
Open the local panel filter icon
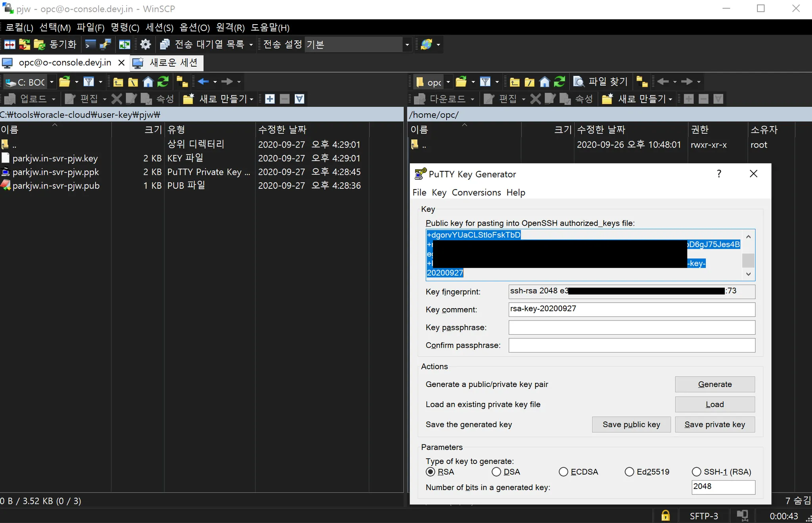[x=89, y=82]
